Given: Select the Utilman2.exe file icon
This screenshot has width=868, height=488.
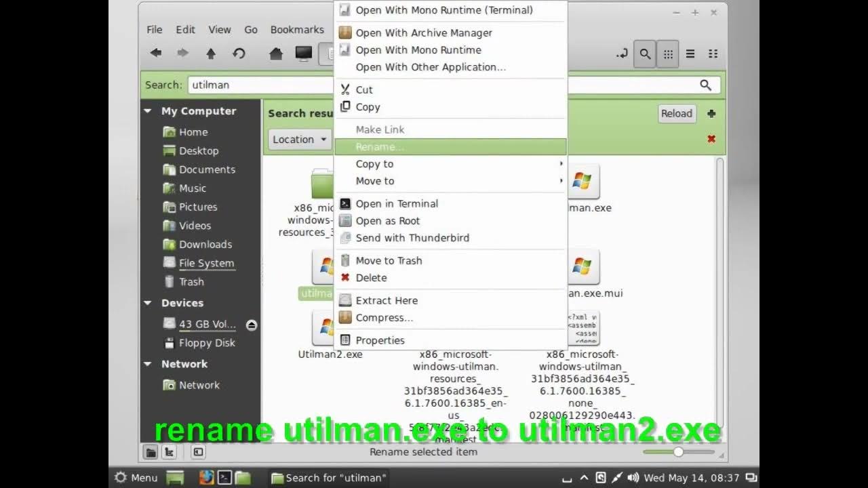Looking at the screenshot, I should point(324,328).
